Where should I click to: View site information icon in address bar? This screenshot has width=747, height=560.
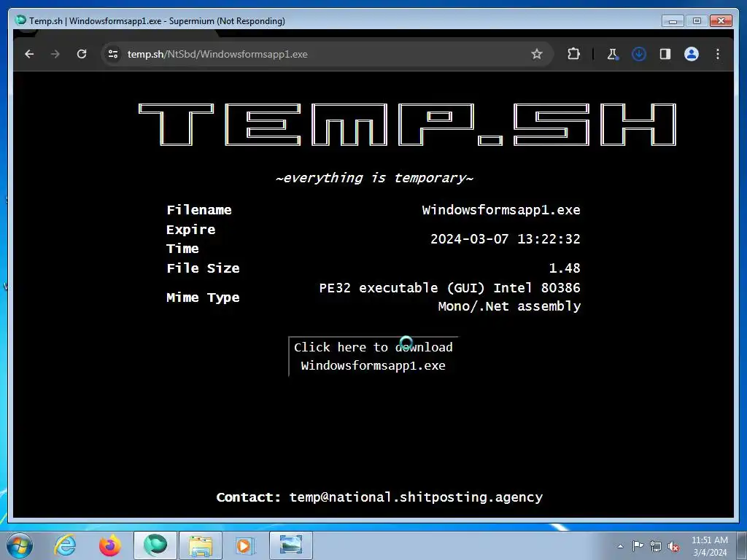point(113,54)
